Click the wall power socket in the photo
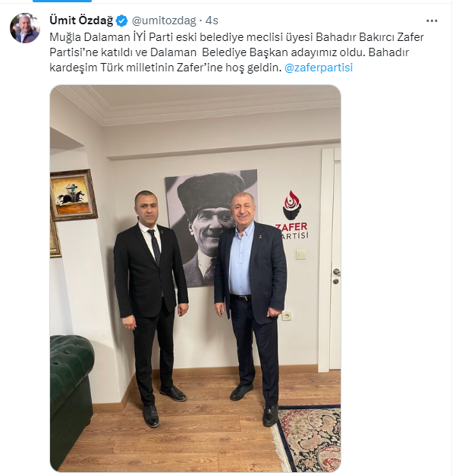This screenshot has width=459, height=476. [x=287, y=316]
